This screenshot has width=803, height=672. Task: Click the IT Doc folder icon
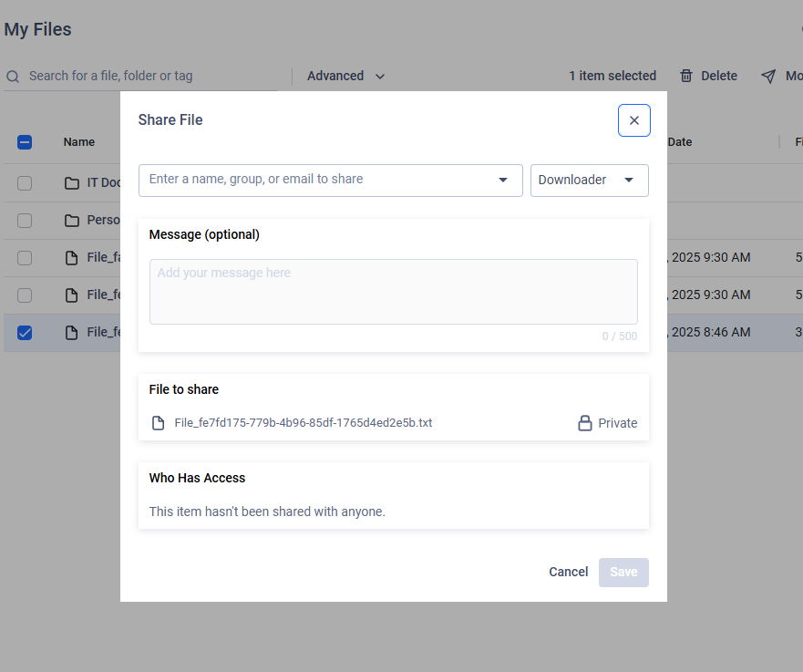[72, 183]
